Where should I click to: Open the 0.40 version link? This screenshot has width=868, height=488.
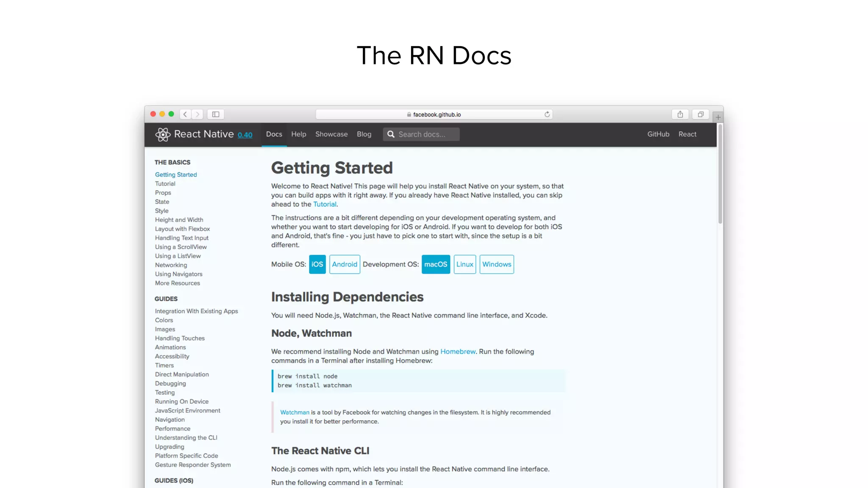[245, 135]
